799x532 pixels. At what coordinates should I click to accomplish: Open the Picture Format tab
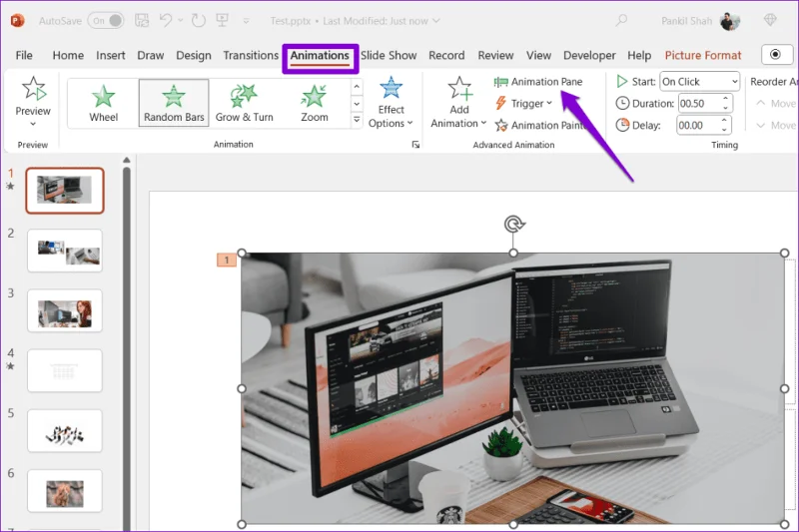coord(703,55)
